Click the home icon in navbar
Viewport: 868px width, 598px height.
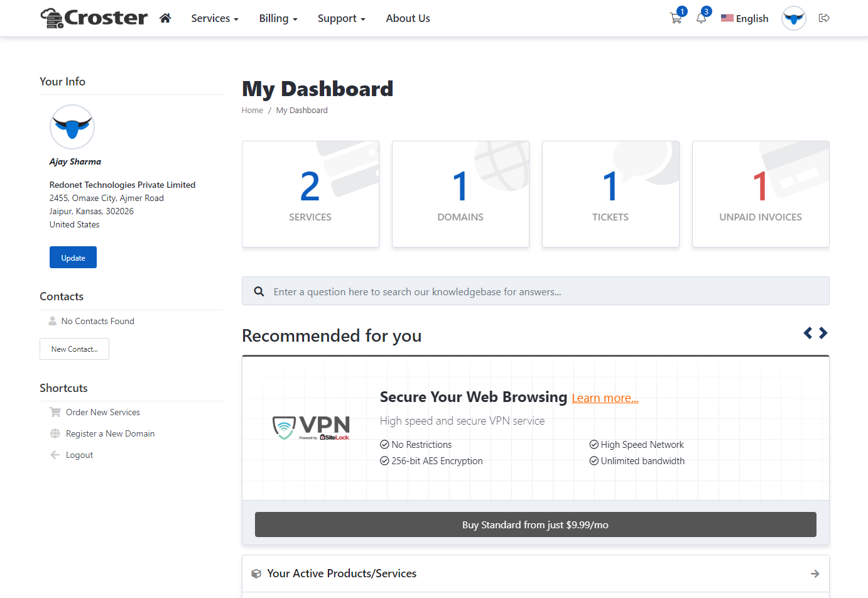pyautogui.click(x=165, y=18)
